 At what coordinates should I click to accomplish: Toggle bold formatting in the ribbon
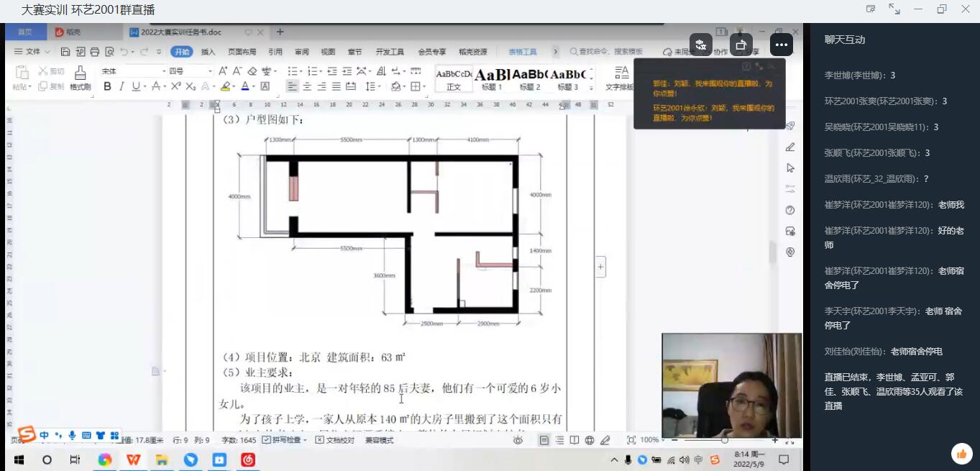107,86
